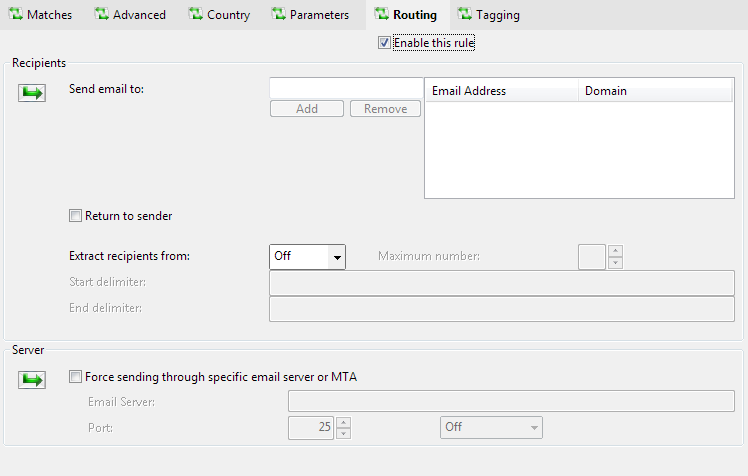Uncheck the Enable this rule checkbox

(384, 43)
